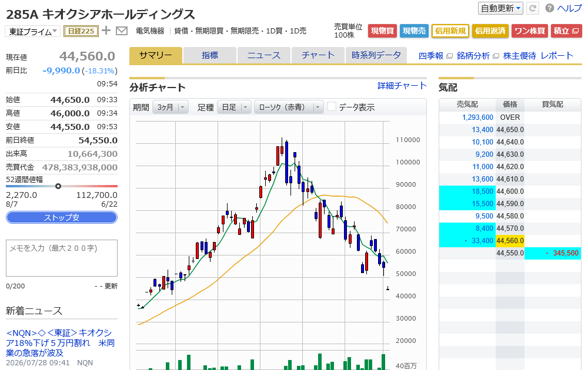The width and height of the screenshot is (588, 370).
Task: Open the 足種 日足 dropdown
Action: (x=234, y=107)
